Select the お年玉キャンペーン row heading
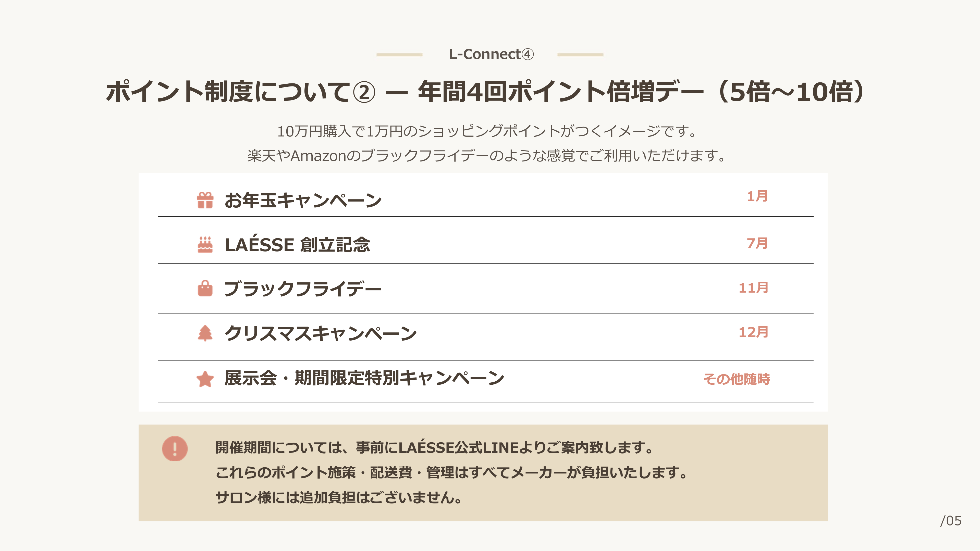Viewport: 980px width, 551px height. pyautogui.click(x=303, y=200)
